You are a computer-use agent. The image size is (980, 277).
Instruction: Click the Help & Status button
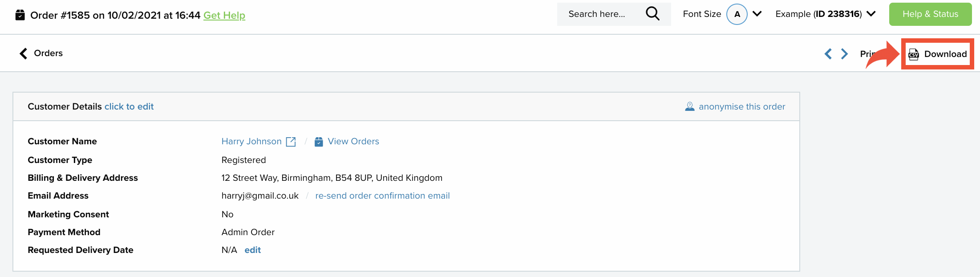click(930, 14)
